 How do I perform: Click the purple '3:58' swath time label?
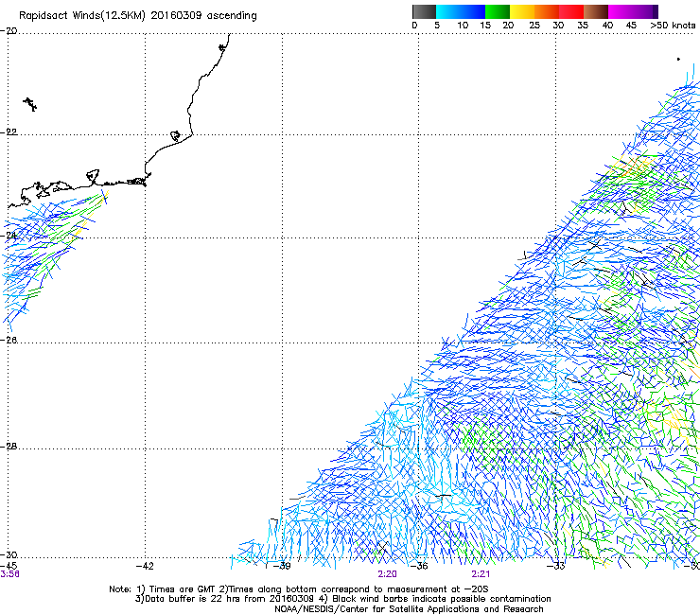click(x=9, y=574)
